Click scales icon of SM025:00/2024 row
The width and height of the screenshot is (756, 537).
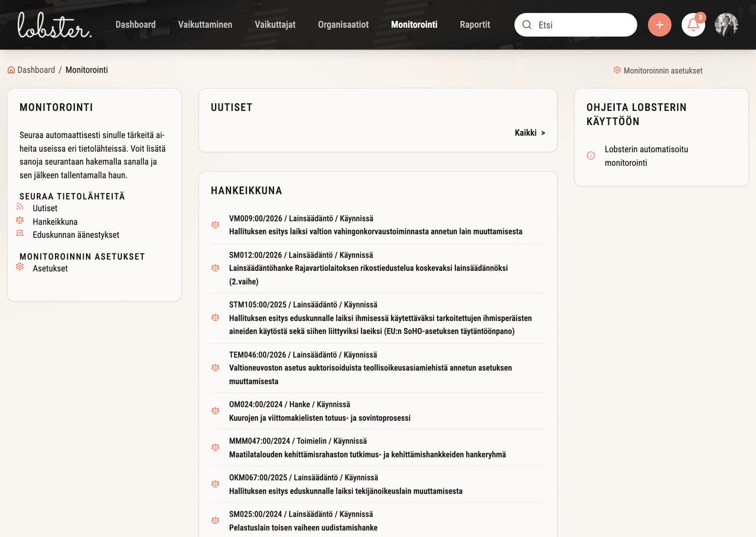215,520
